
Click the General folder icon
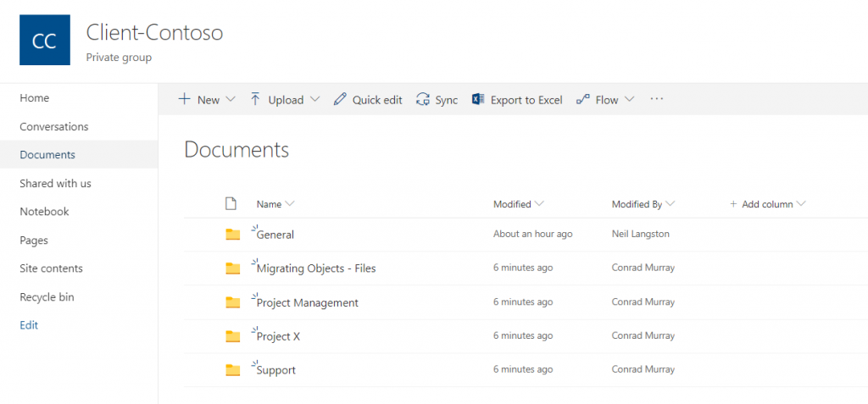click(233, 235)
